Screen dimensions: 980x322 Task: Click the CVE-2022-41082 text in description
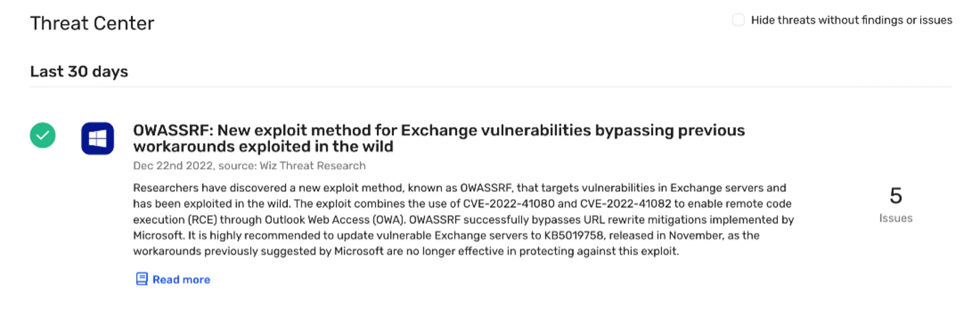click(626, 203)
